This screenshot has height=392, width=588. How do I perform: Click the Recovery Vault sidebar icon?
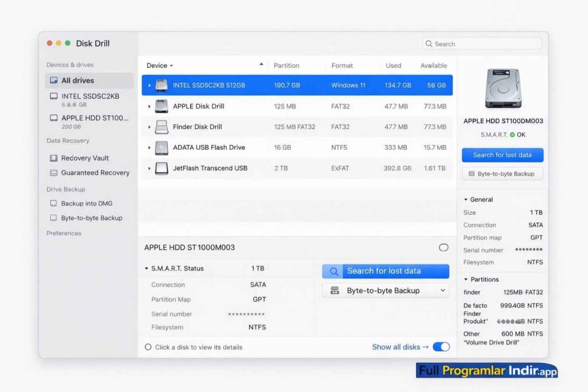(x=53, y=158)
